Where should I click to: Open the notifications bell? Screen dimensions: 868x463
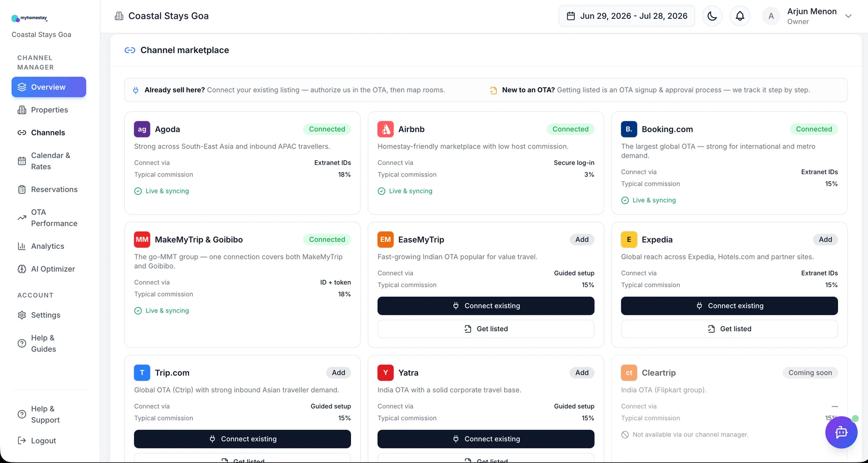(740, 16)
